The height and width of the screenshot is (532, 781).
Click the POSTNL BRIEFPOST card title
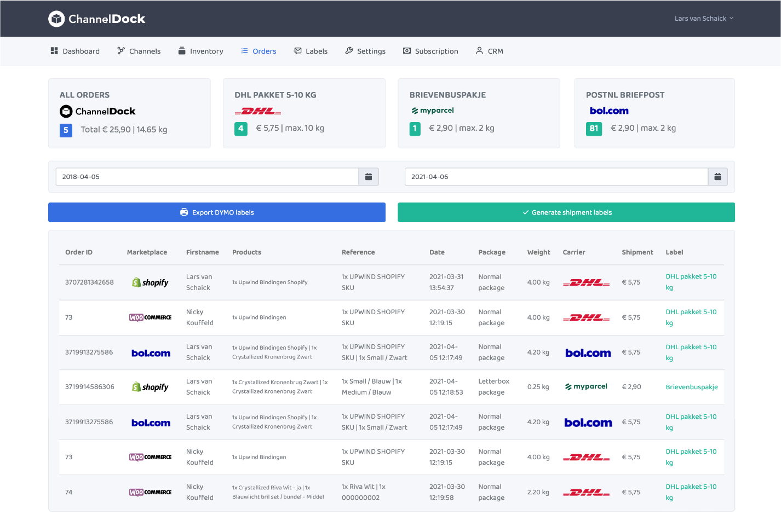625,95
